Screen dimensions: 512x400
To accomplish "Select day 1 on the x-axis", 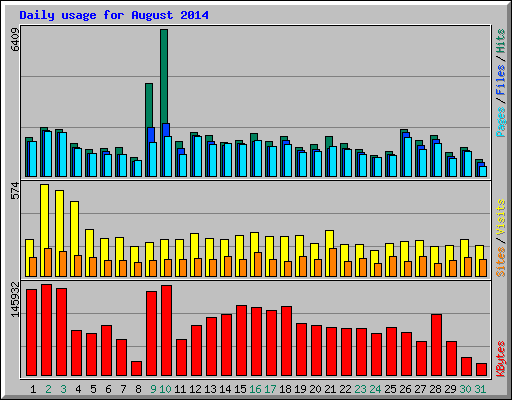I will pyautogui.click(x=33, y=389).
